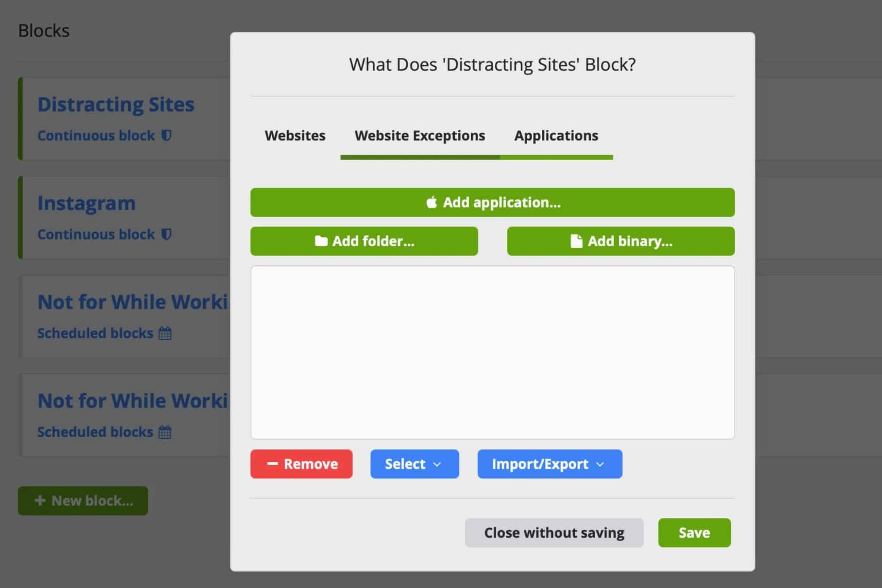Select the Instagram block card
882x588 pixels.
87,202
